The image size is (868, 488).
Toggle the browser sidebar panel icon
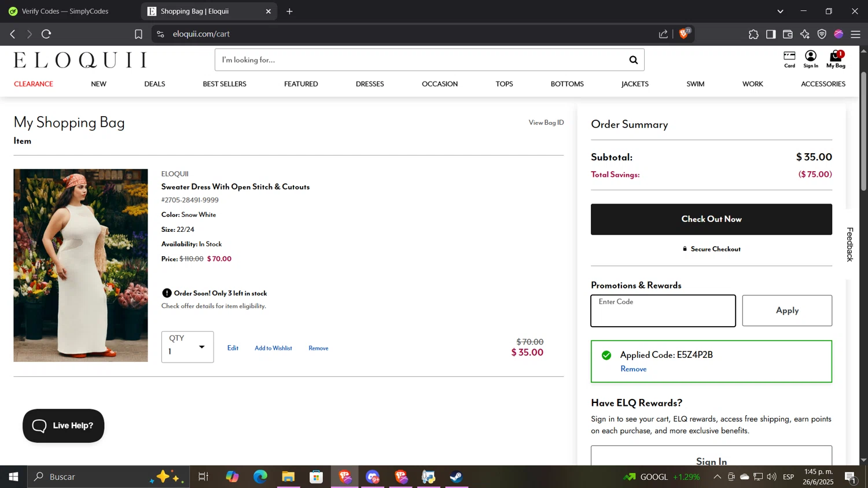coord(771,34)
